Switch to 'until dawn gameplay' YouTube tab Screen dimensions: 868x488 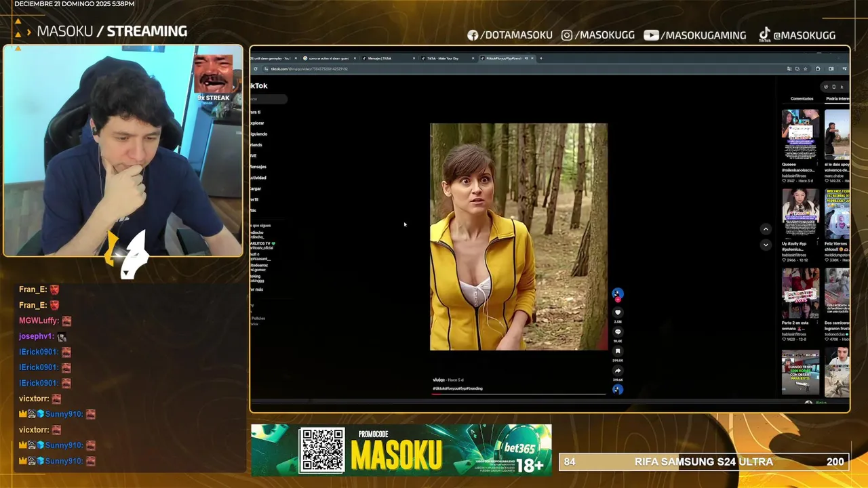(x=273, y=58)
